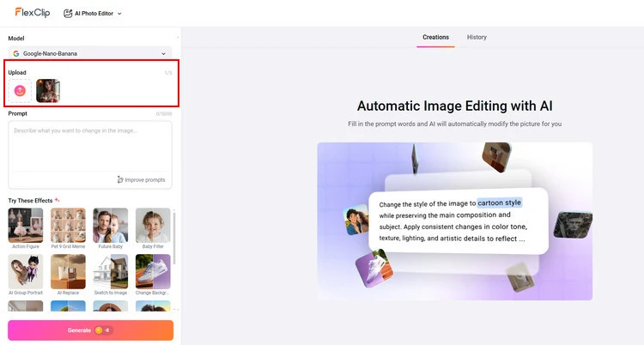
Task: Choose the Change Background effect
Action: [153, 275]
